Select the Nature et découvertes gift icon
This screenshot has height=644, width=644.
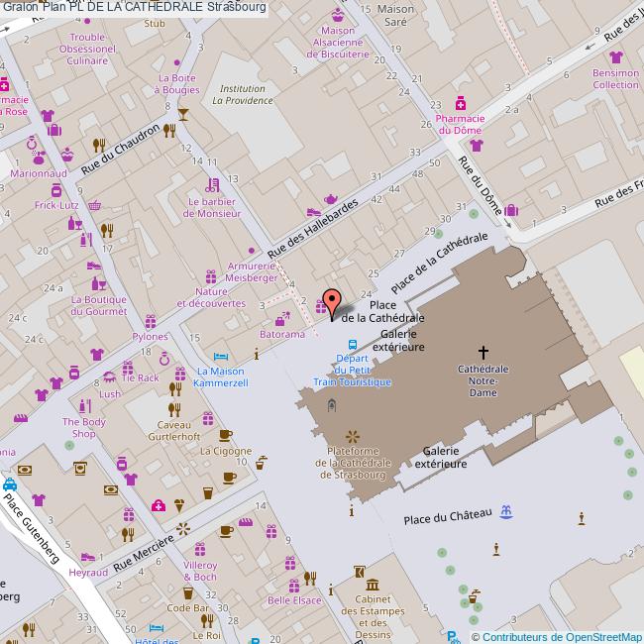[x=210, y=276]
